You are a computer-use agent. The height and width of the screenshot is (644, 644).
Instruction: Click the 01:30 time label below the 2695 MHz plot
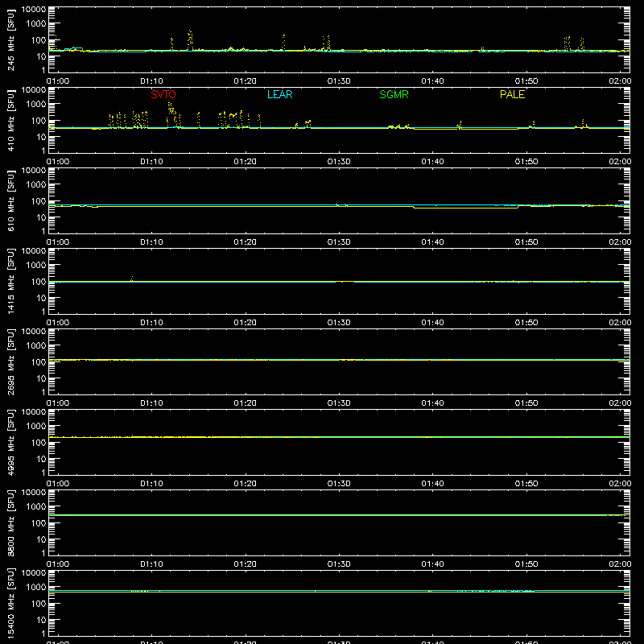tap(339, 403)
